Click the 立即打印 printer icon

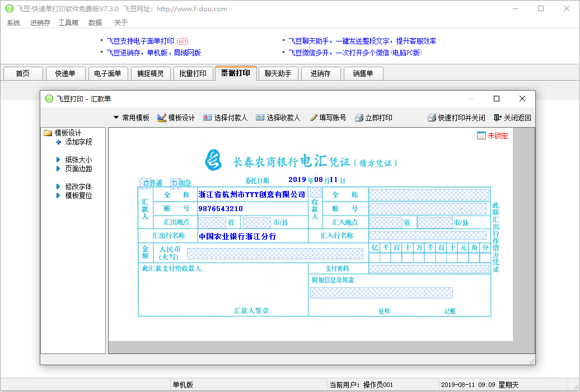coord(359,118)
